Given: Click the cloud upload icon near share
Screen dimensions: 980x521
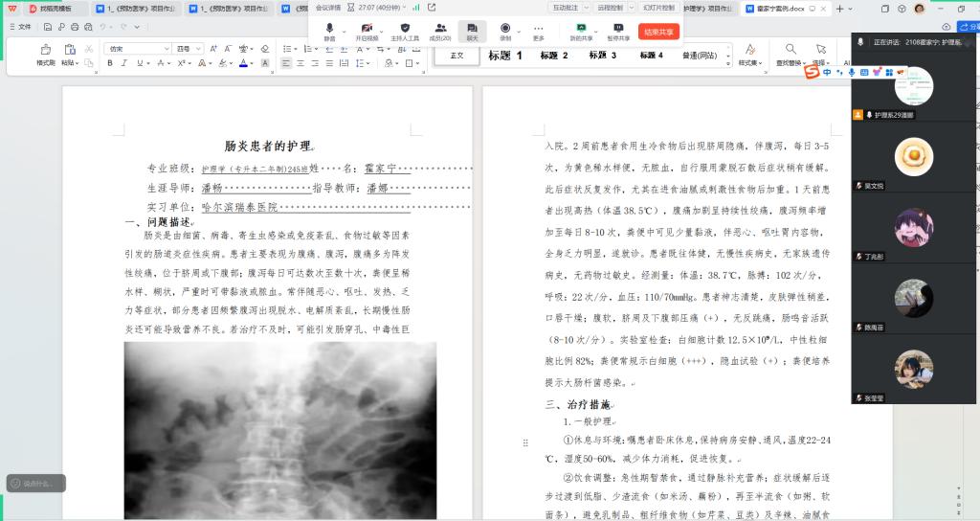Looking at the screenshot, I should click(947, 27).
